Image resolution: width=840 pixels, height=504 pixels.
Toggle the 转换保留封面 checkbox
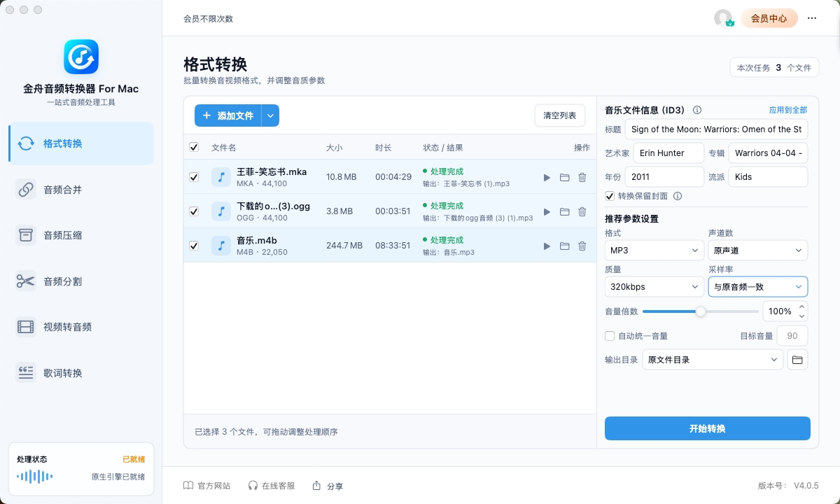[610, 196]
